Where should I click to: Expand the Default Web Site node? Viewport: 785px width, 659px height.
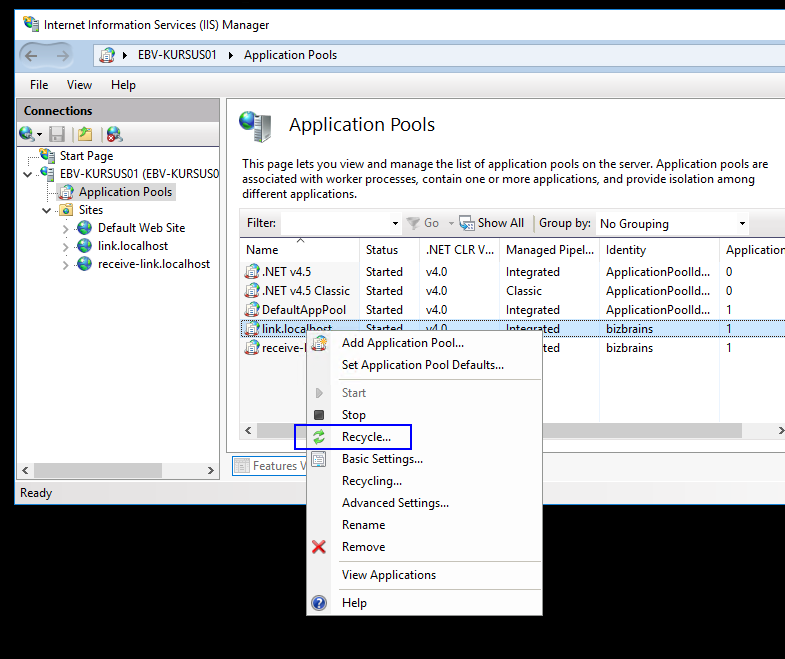pos(66,228)
